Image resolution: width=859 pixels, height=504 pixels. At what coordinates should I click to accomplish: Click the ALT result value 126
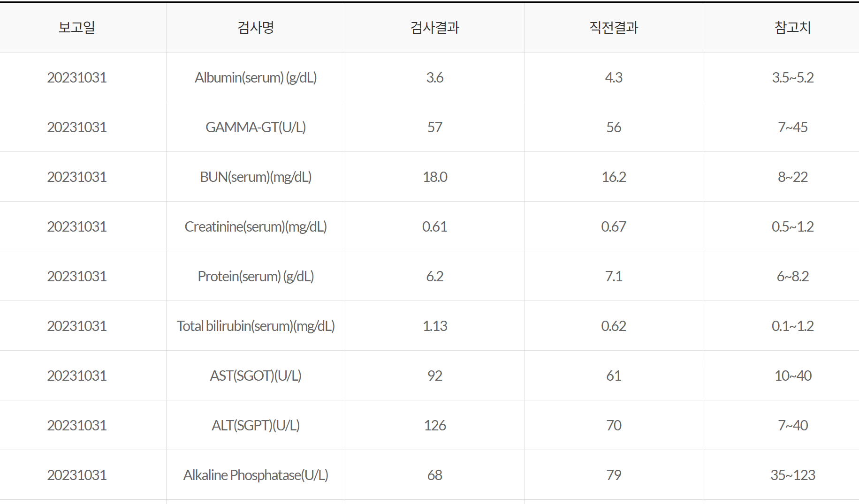435,425
